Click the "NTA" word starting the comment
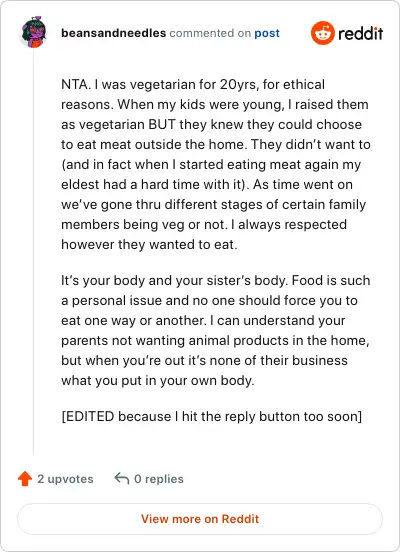The height and width of the screenshot is (552, 400). [74, 84]
